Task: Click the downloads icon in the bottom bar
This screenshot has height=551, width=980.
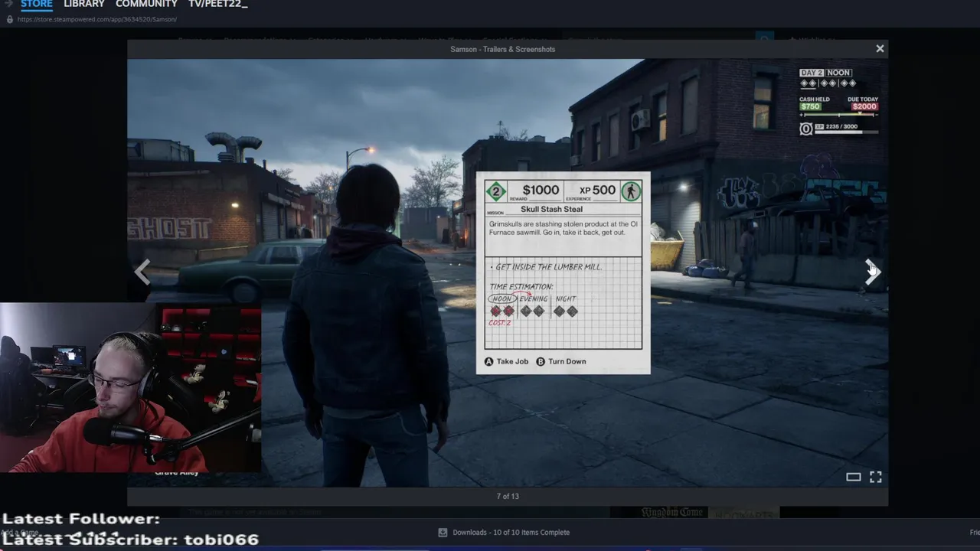Action: pyautogui.click(x=443, y=532)
